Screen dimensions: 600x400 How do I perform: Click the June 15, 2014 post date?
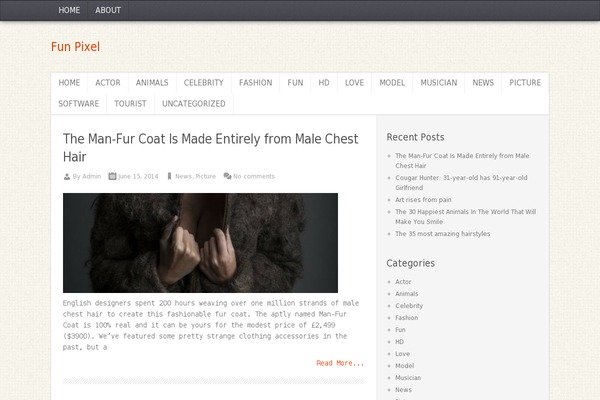point(138,176)
